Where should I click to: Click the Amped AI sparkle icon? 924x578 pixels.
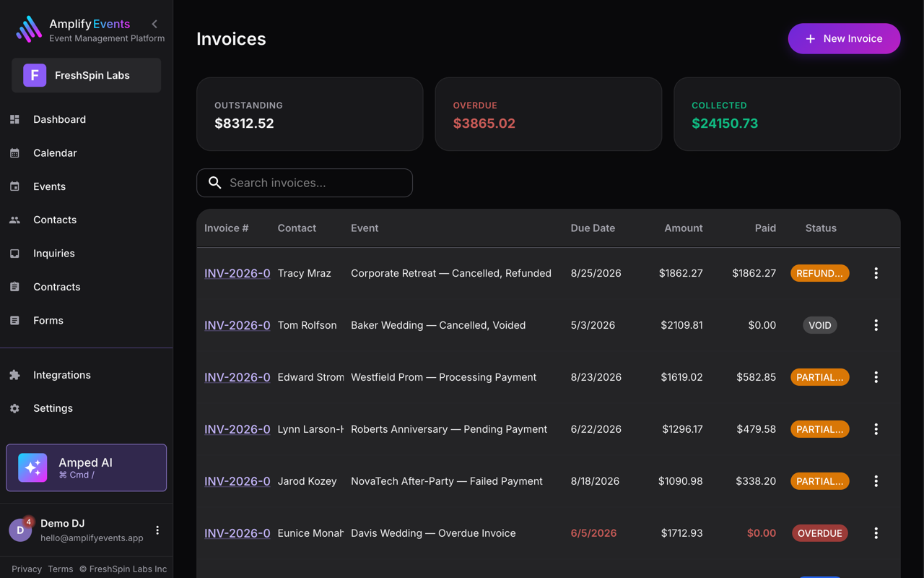[x=32, y=467]
